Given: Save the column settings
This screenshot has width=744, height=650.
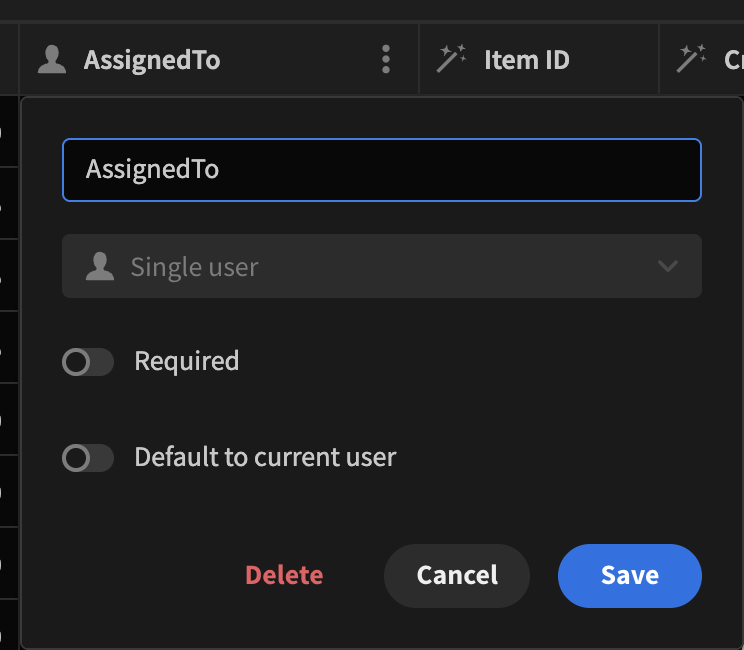Looking at the screenshot, I should point(629,576).
